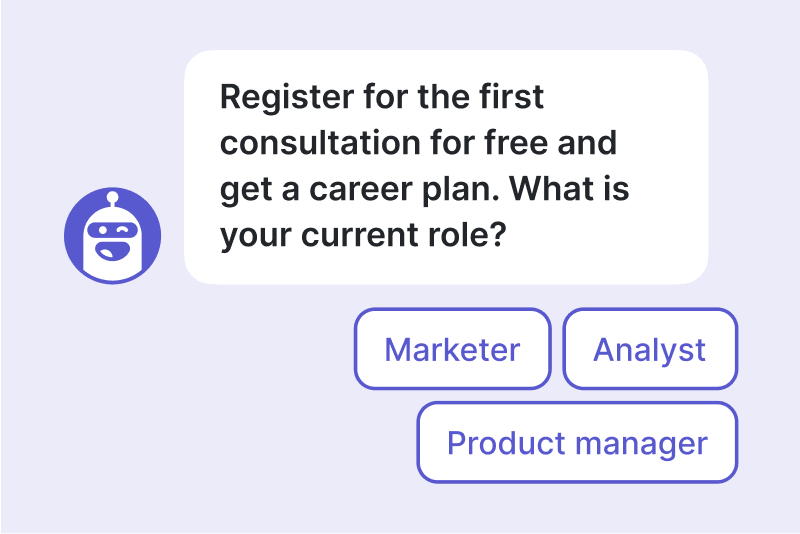Click the 'Register for the first' message text
The width and height of the screenshot is (800, 534).
(x=381, y=98)
